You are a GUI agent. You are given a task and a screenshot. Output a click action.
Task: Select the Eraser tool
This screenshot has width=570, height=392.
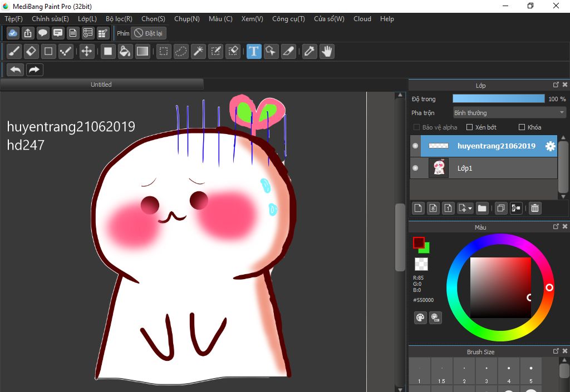[x=31, y=52]
